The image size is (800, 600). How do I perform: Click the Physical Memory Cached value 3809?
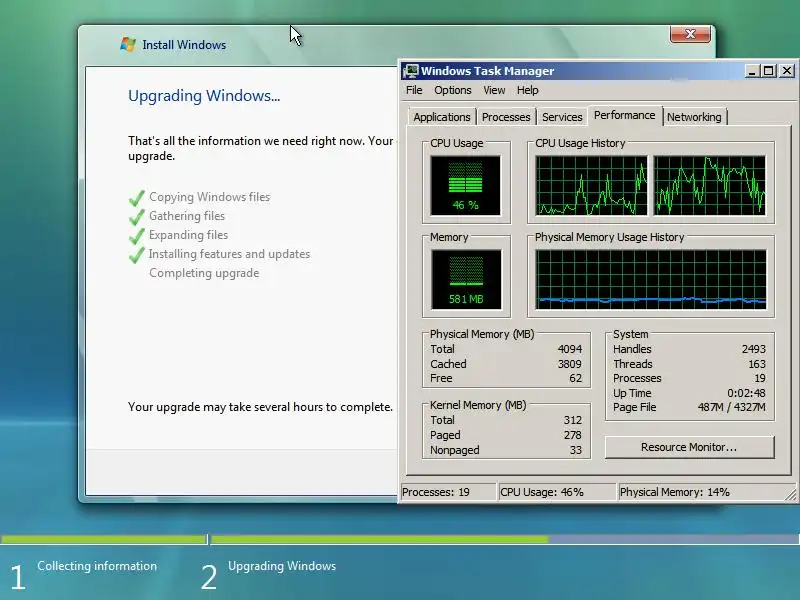coord(569,364)
